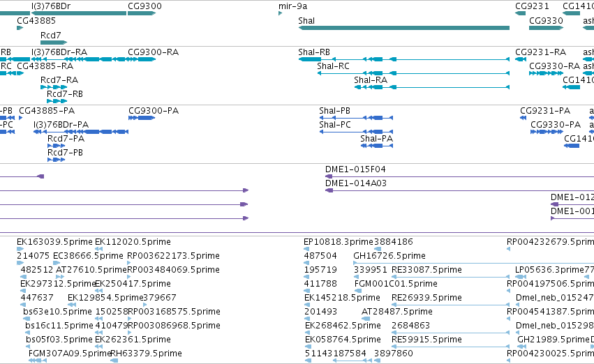Select the CG9300 gene arrow

point(142,13)
